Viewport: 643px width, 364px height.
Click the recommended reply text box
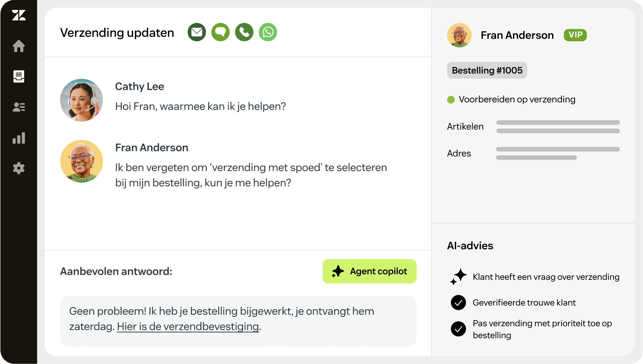[x=238, y=321]
